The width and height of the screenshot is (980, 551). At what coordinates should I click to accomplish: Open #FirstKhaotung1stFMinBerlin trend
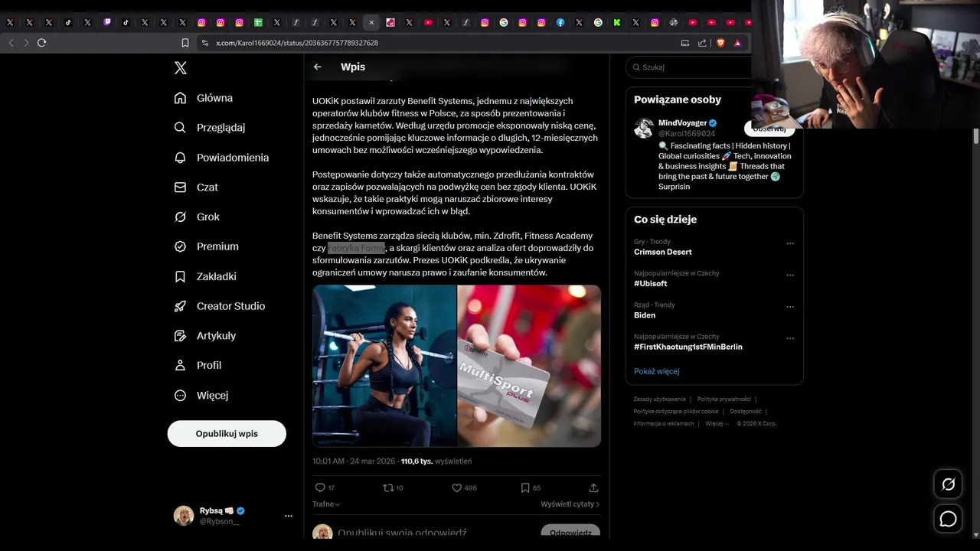[688, 347]
